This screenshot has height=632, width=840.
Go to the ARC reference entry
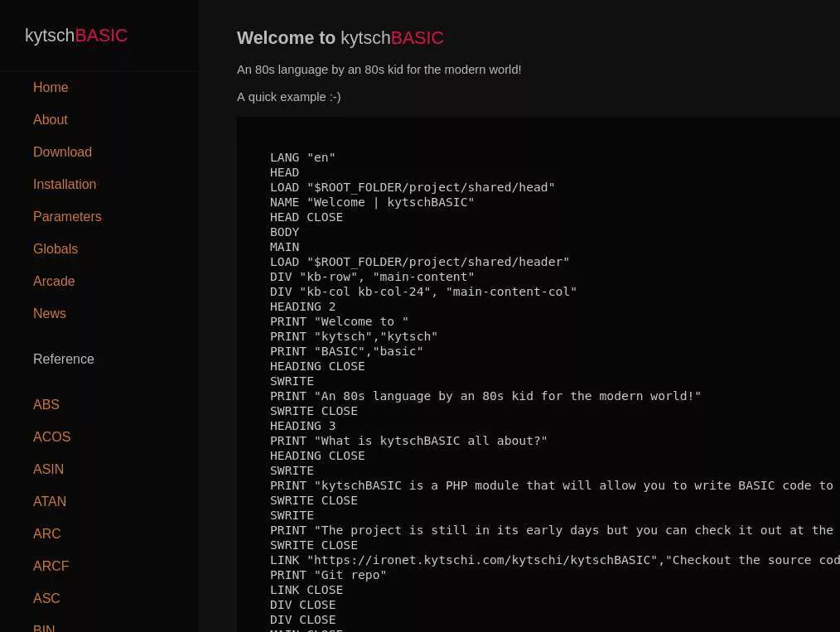(46, 533)
